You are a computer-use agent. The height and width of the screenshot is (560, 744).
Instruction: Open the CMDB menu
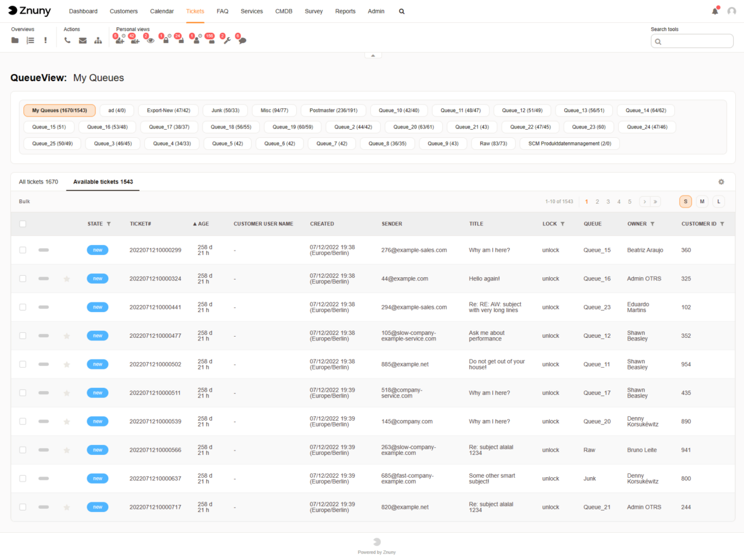[x=283, y=11]
